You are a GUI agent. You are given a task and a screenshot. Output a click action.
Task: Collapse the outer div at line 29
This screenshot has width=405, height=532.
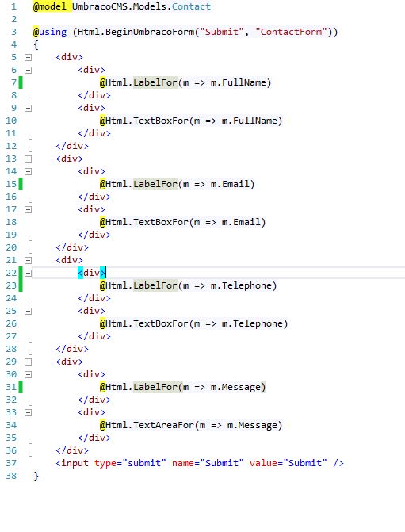click(29, 362)
